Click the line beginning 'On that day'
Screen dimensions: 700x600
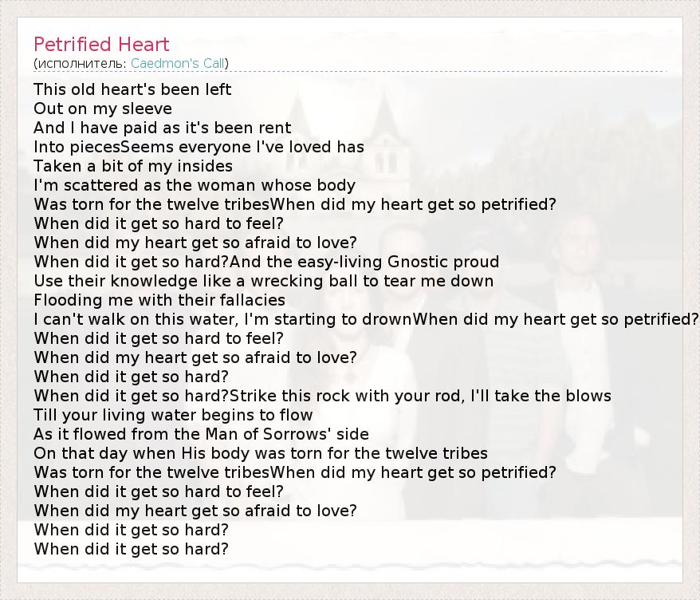(261, 453)
